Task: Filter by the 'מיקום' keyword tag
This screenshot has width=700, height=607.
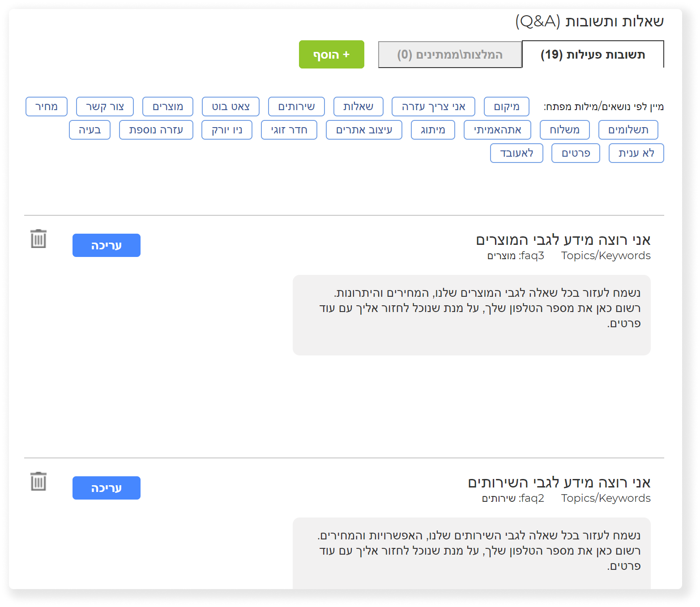Action: click(507, 107)
